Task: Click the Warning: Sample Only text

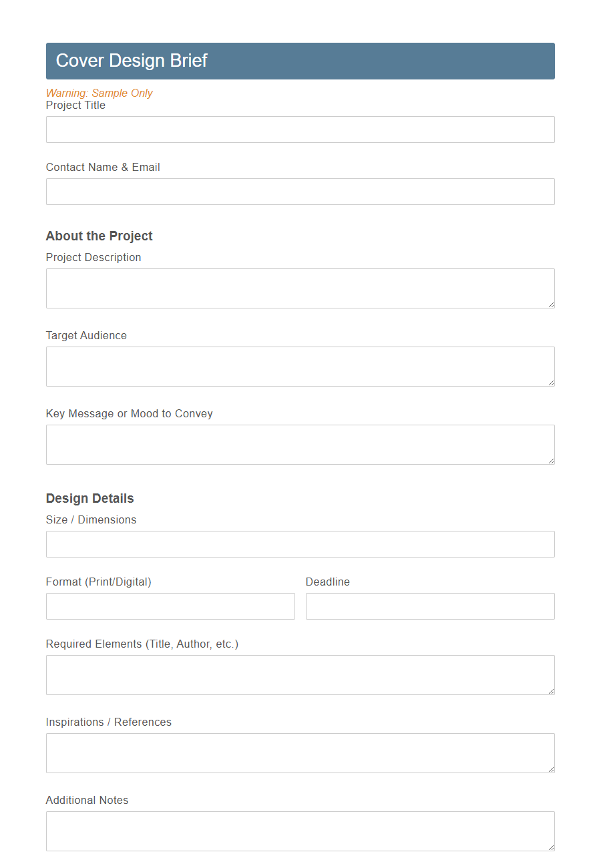Action: point(99,93)
